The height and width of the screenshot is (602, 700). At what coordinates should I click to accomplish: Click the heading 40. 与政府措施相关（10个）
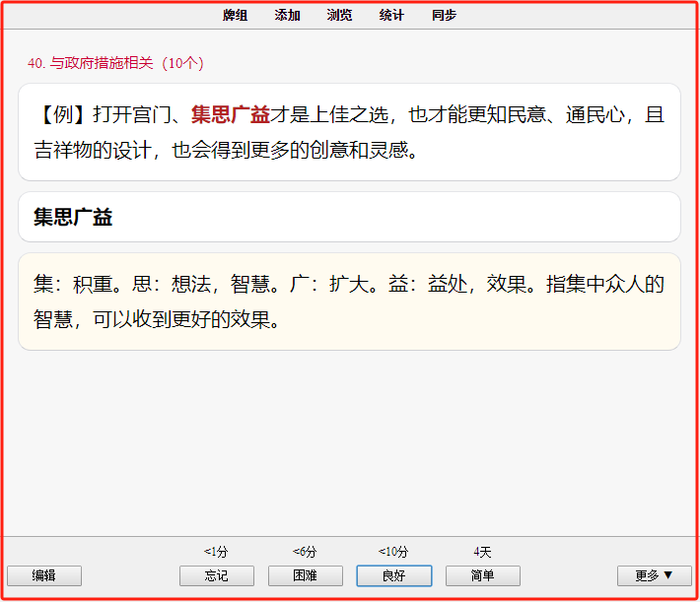pyautogui.click(x=115, y=63)
